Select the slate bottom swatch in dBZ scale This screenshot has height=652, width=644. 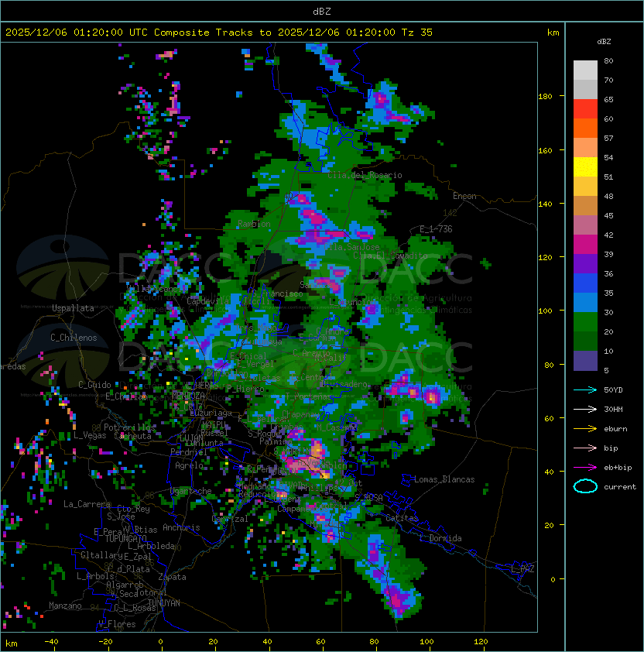point(585,361)
